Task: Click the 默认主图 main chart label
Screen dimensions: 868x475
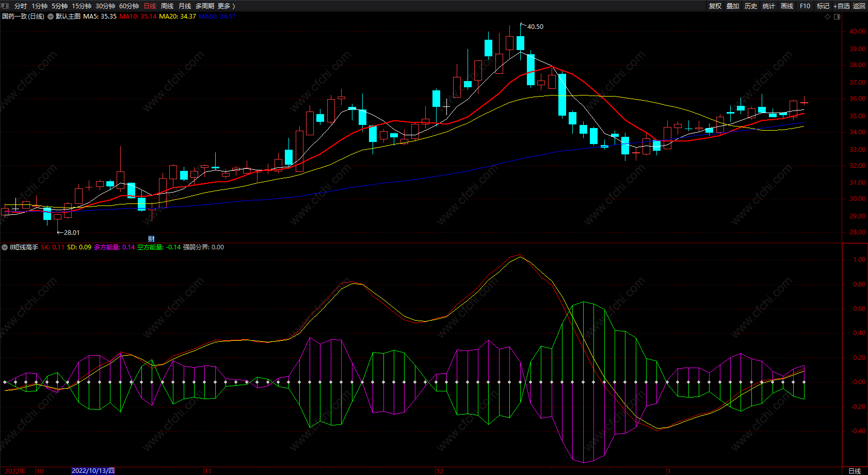Action: click(68, 17)
